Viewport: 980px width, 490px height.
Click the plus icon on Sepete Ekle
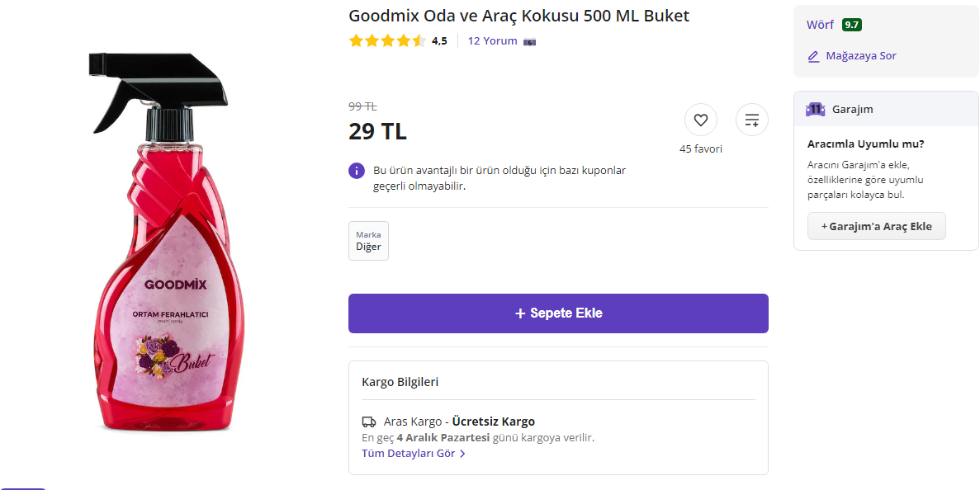click(520, 313)
